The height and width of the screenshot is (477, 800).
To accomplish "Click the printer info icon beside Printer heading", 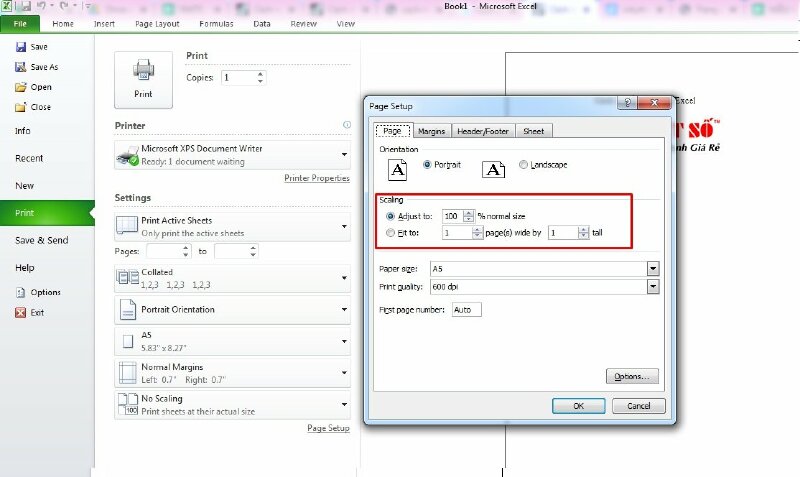I will click(347, 124).
